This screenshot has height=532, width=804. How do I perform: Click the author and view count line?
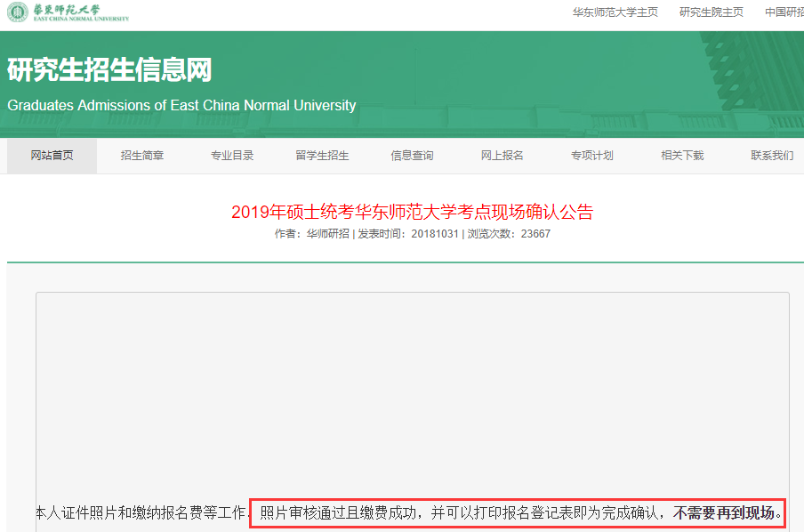[412, 234]
